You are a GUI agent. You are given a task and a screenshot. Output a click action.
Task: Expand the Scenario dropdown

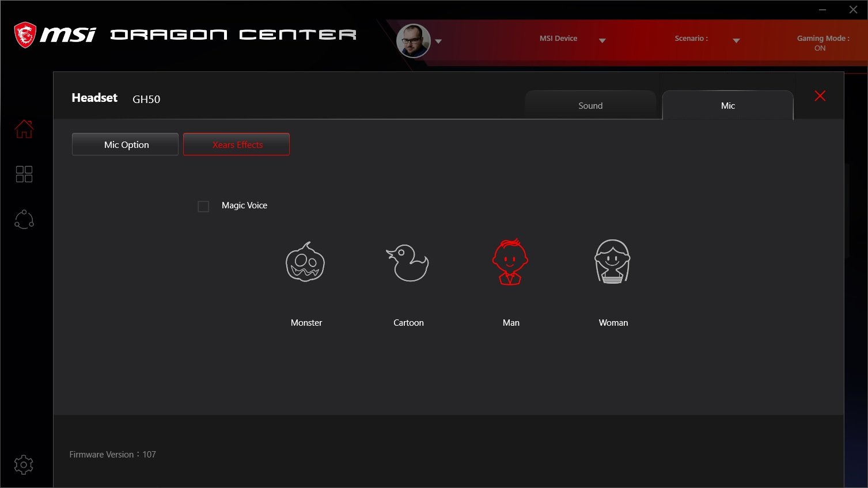(736, 40)
